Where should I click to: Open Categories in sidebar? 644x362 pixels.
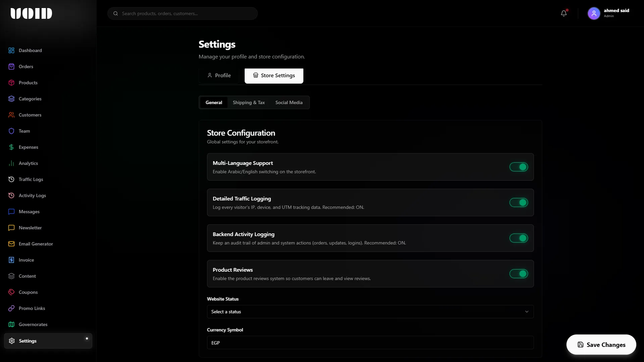(x=48, y=99)
